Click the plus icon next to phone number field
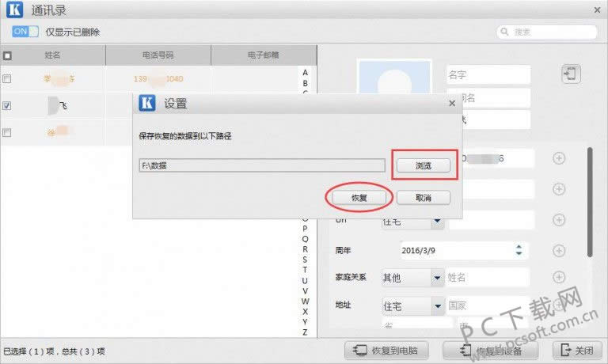Viewport: 608px width, 364px height. [559, 158]
